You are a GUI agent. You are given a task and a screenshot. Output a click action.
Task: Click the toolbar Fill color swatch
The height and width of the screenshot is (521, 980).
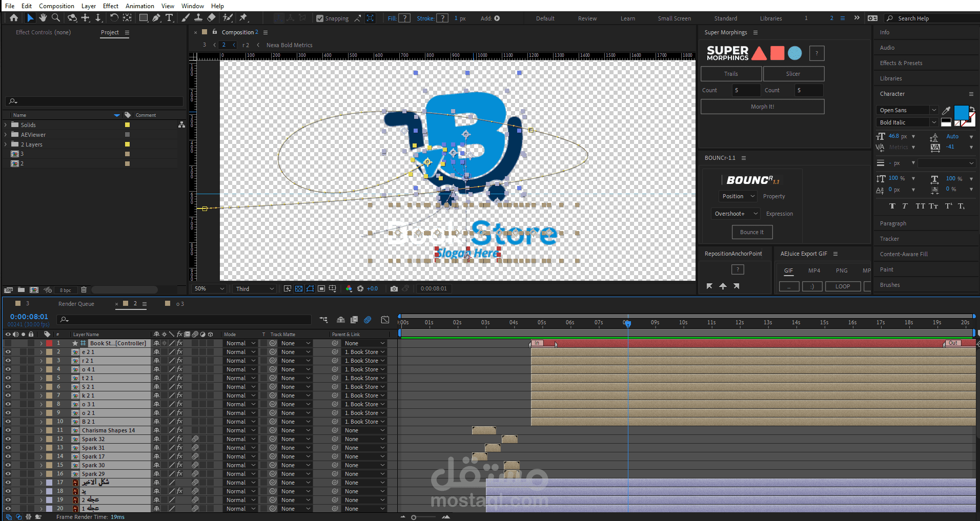click(x=404, y=18)
